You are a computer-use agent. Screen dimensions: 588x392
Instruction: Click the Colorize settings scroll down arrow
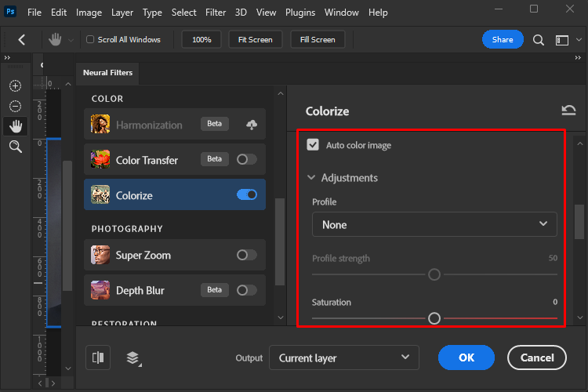[580, 318]
